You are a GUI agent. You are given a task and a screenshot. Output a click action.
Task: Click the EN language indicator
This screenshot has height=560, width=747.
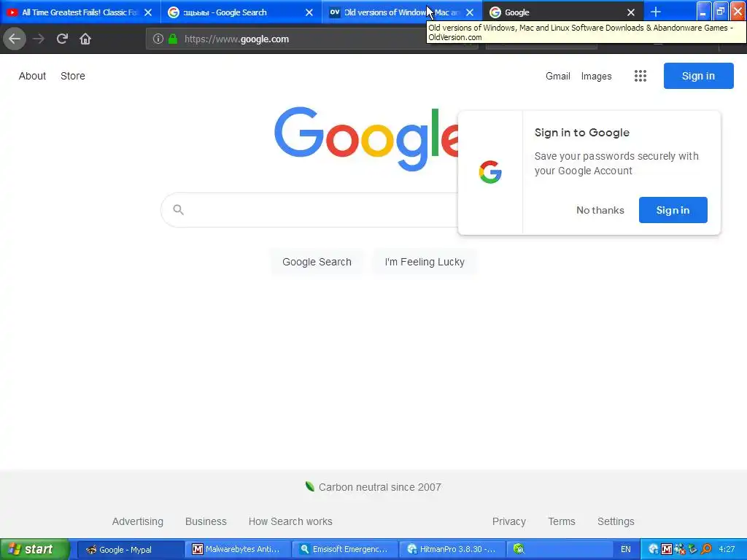625,549
